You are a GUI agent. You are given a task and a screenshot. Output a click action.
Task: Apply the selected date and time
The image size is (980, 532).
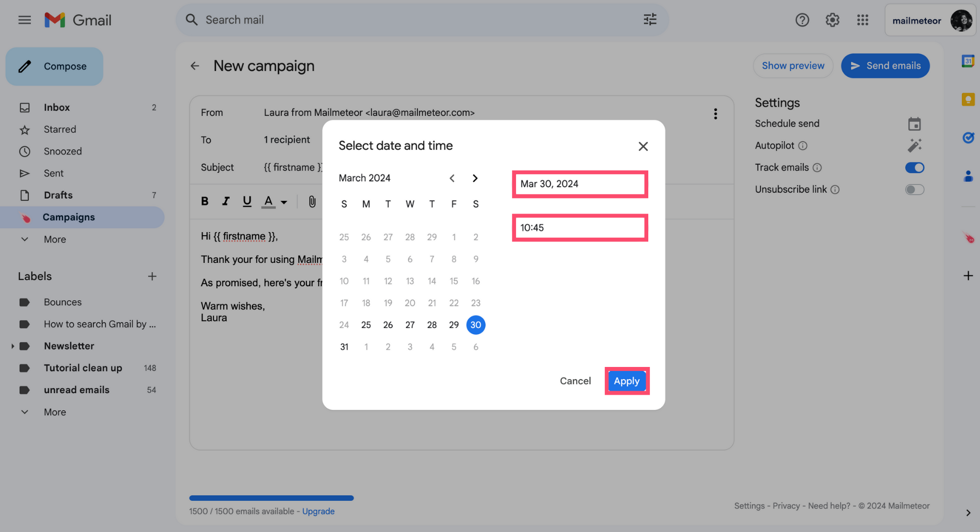click(627, 381)
